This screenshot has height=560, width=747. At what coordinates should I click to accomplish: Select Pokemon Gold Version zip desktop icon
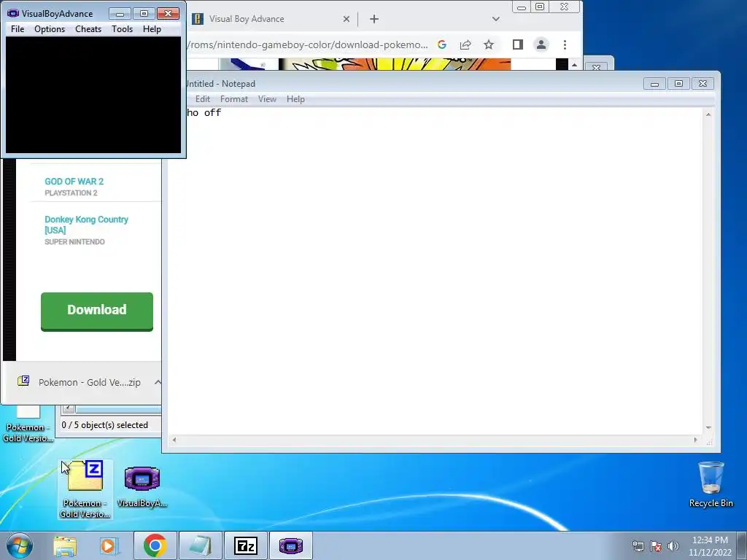(85, 489)
